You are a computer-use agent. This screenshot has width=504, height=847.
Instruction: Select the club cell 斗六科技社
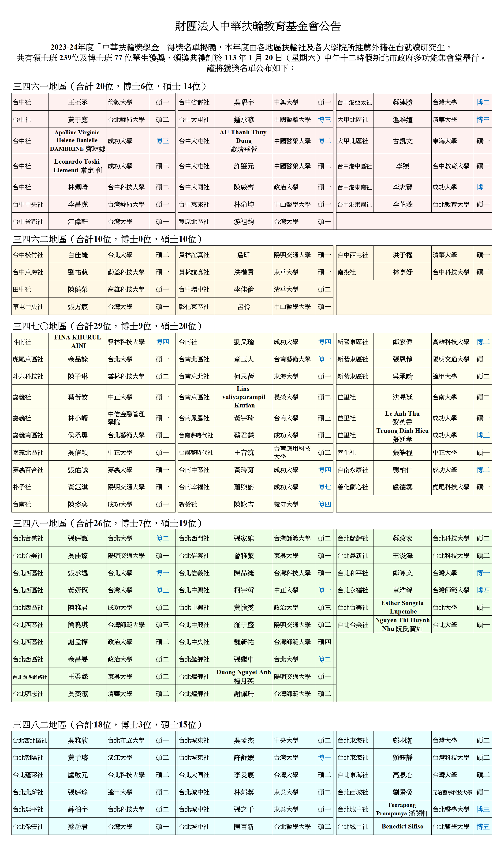30,376
